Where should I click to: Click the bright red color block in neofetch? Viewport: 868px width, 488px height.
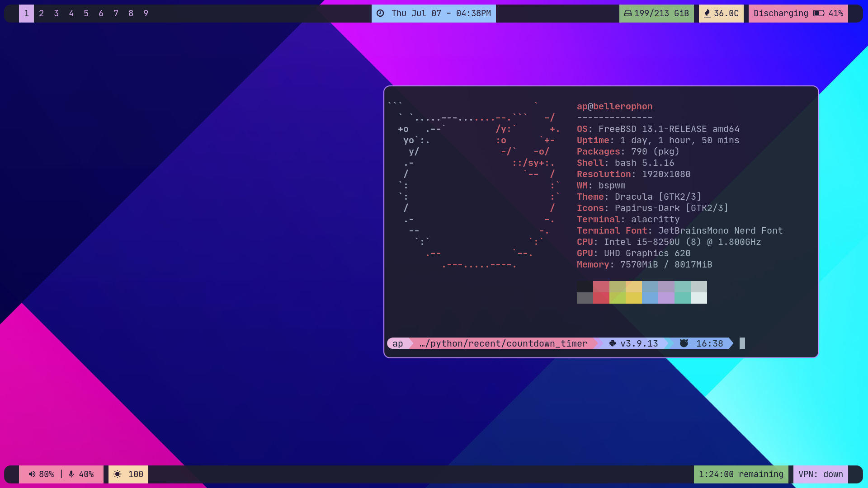(601, 298)
